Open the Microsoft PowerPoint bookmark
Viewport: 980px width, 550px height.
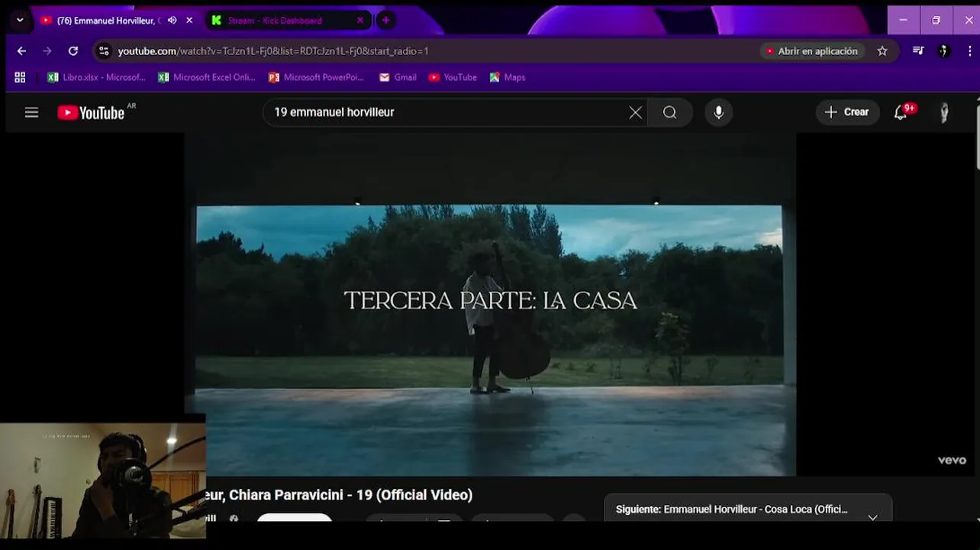(317, 77)
